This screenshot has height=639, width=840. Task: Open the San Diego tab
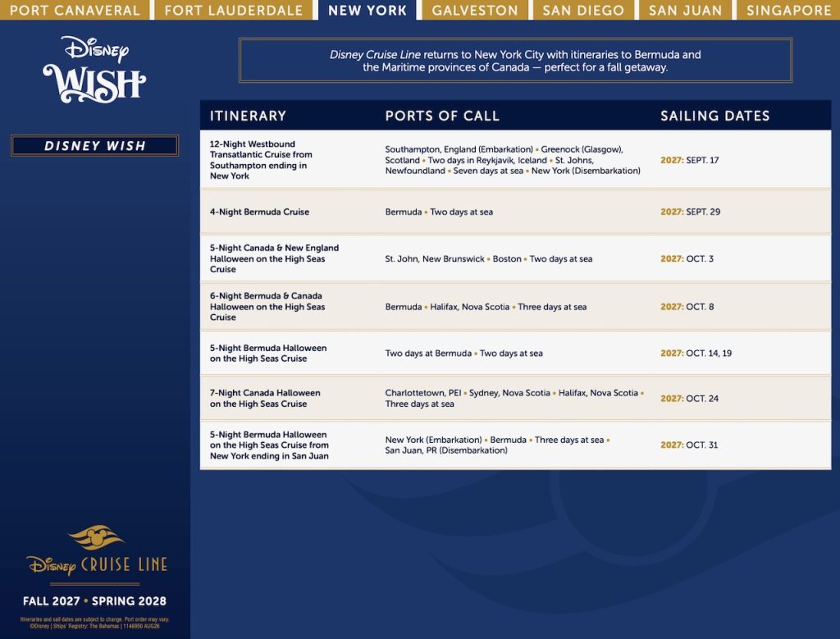click(x=583, y=10)
